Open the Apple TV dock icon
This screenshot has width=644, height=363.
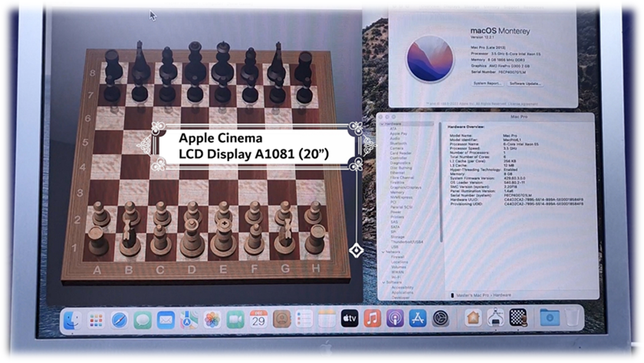[x=349, y=318]
